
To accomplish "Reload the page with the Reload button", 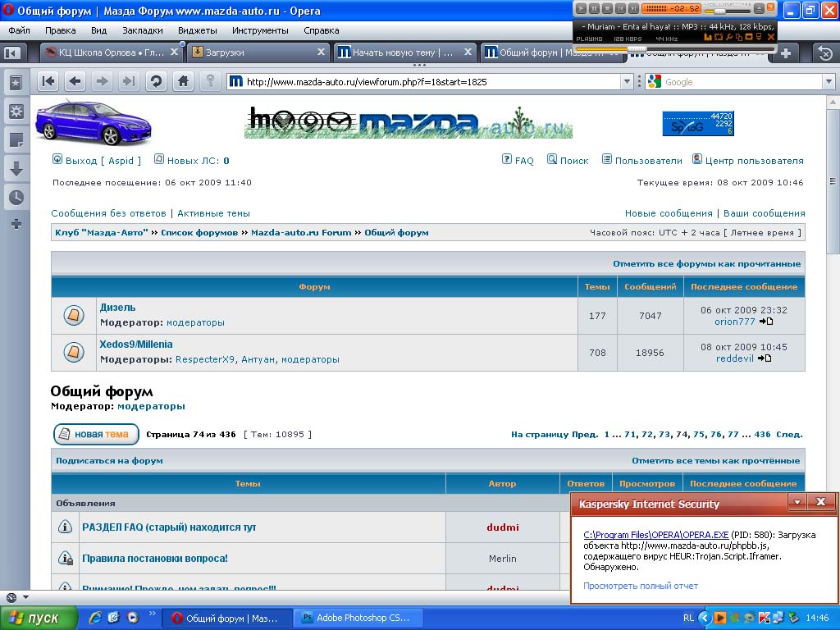I will point(156,81).
